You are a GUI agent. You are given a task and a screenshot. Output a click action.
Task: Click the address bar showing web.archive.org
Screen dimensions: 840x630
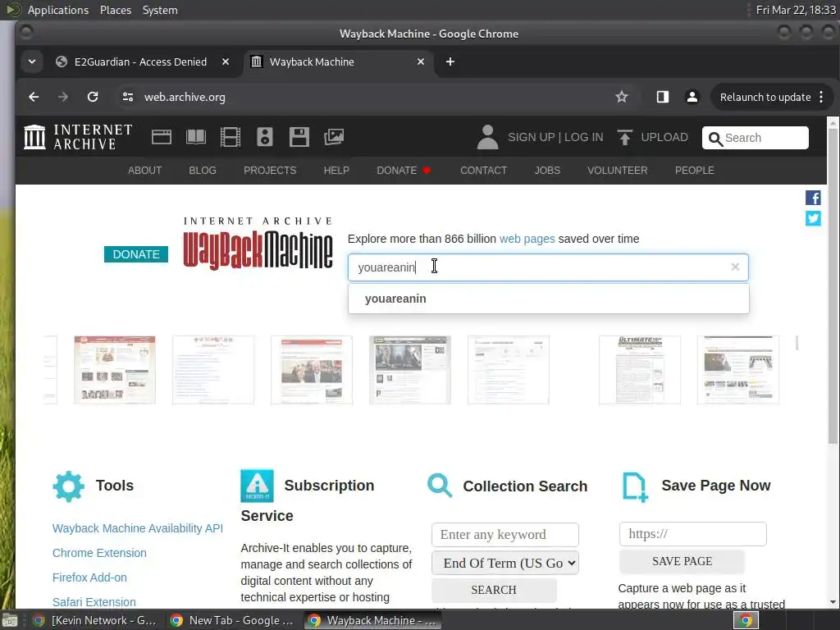point(375,97)
